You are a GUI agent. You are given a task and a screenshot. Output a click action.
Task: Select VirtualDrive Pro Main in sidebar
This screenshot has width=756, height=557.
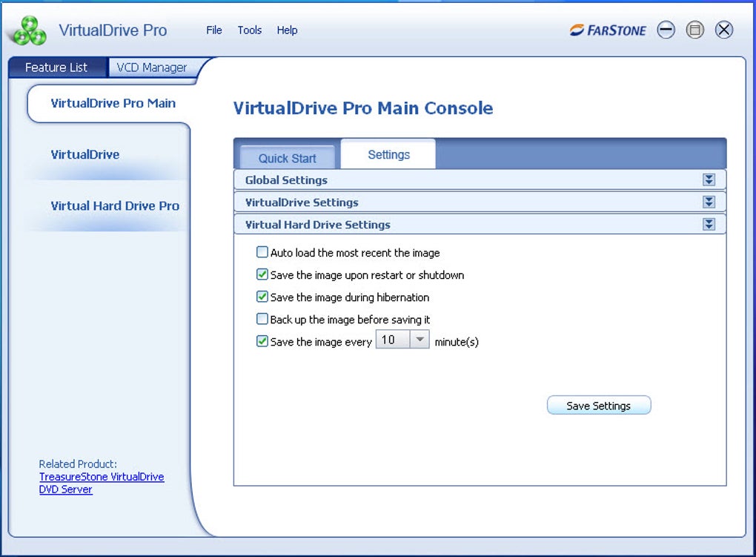pos(113,103)
